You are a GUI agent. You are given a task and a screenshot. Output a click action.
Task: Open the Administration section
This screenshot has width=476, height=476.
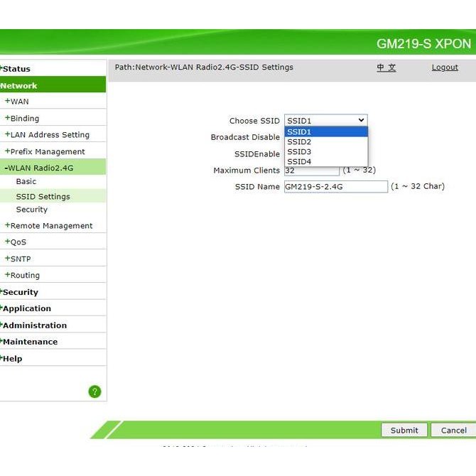pyautogui.click(x=35, y=325)
